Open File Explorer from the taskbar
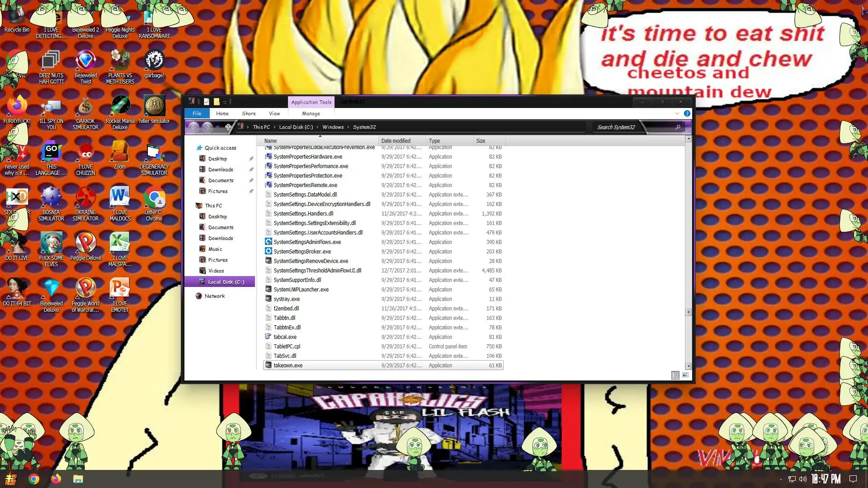Image resolution: width=868 pixels, height=488 pixels. coord(78,479)
